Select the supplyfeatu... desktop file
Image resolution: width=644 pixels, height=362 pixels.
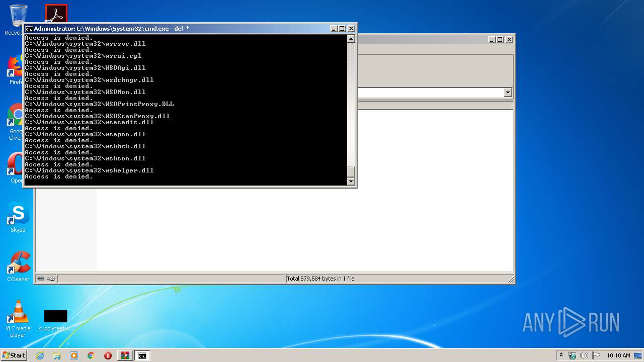click(x=56, y=320)
